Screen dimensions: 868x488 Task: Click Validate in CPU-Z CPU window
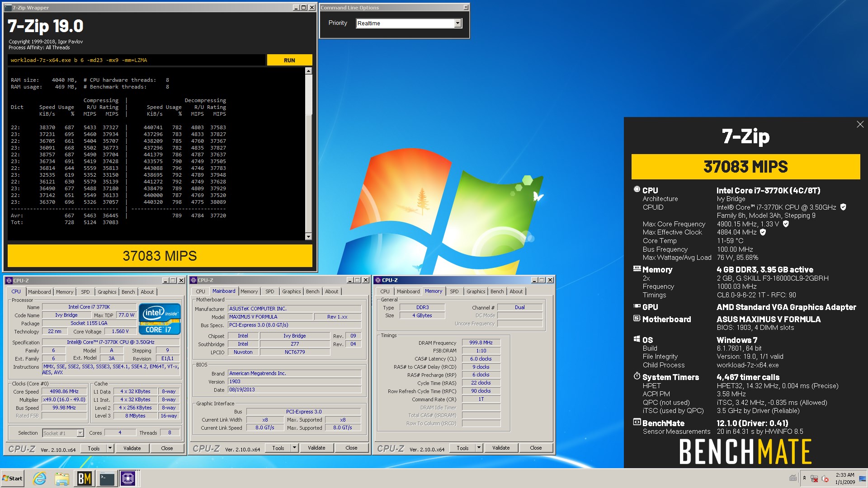[x=132, y=448]
